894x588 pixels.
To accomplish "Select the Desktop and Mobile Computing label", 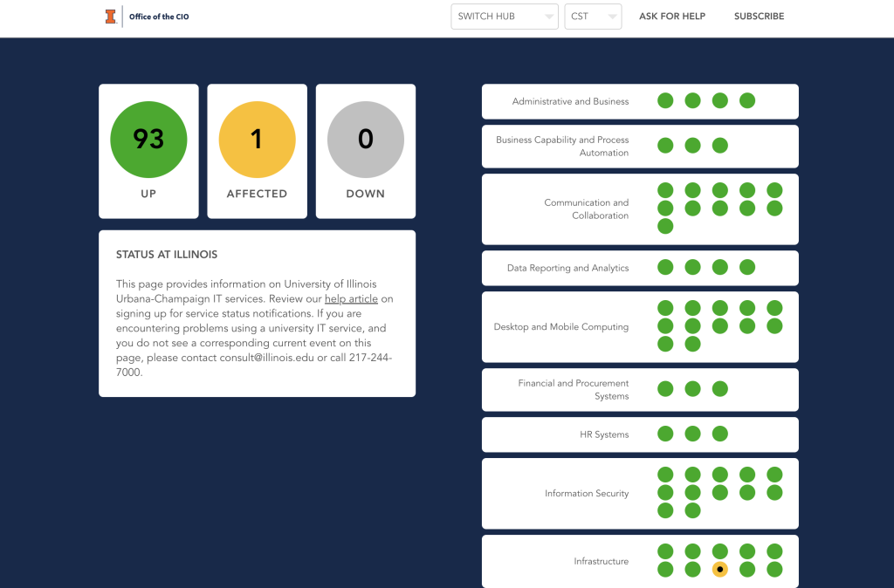I will [x=560, y=327].
